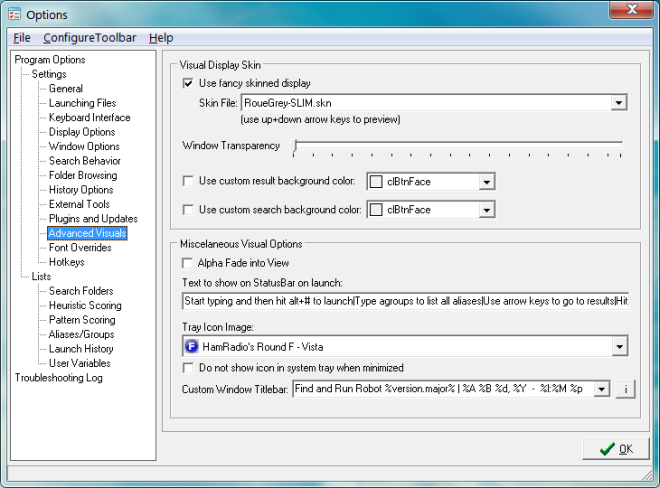Uncheck Use fancy skinned display
This screenshot has width=660, height=488.
[189, 83]
